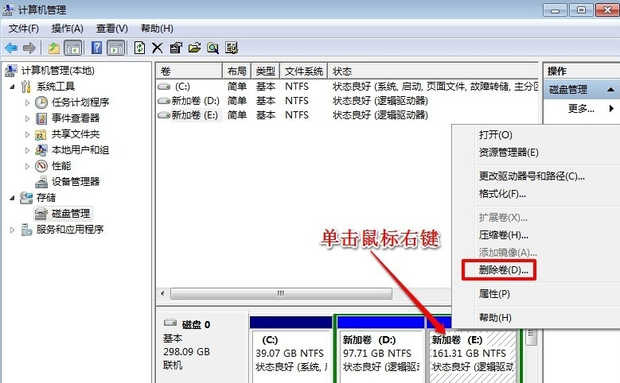Click 更多... in the actions pane

581,108
